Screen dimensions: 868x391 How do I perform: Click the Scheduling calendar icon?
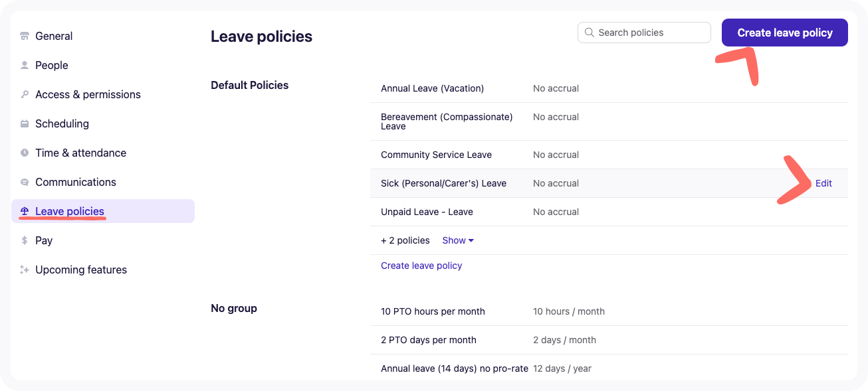point(25,123)
